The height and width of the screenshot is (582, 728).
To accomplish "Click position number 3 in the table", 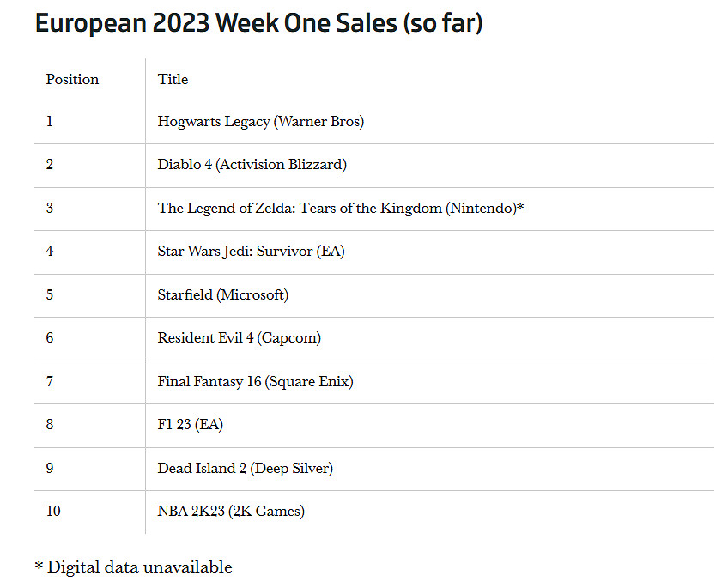I will click(50, 209).
